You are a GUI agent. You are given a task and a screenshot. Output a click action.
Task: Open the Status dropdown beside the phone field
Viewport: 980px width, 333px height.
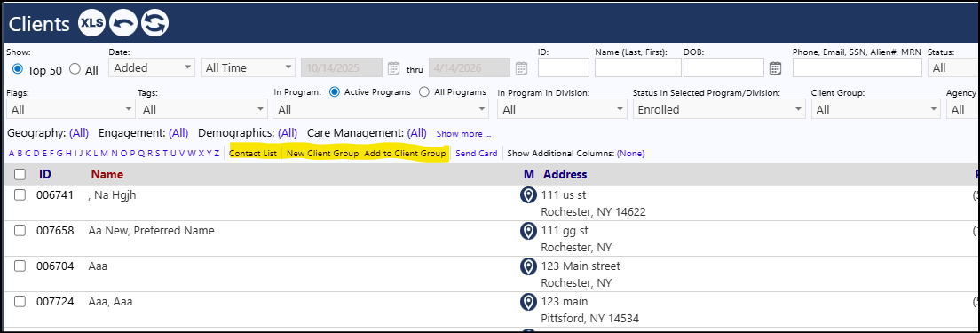[x=953, y=67]
